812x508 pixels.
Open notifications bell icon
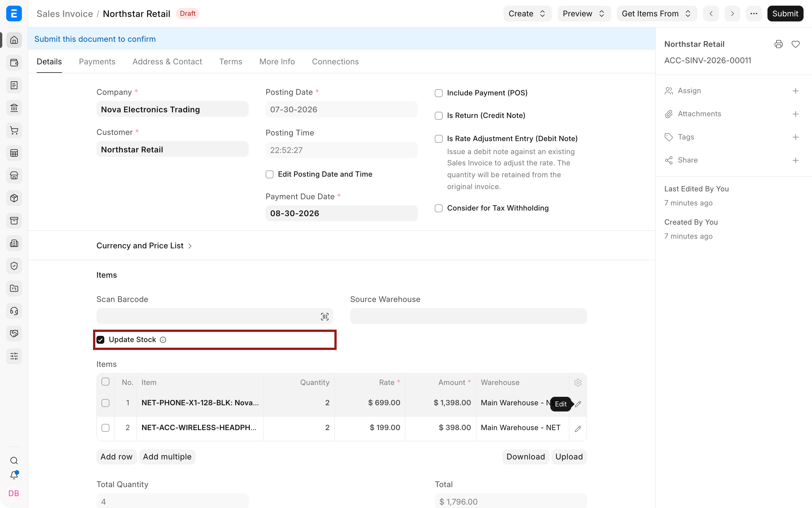click(x=14, y=475)
